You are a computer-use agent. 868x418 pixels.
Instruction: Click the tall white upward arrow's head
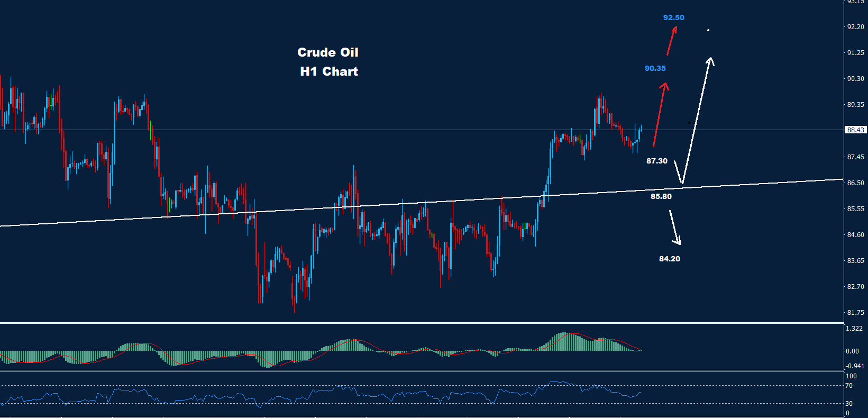710,60
